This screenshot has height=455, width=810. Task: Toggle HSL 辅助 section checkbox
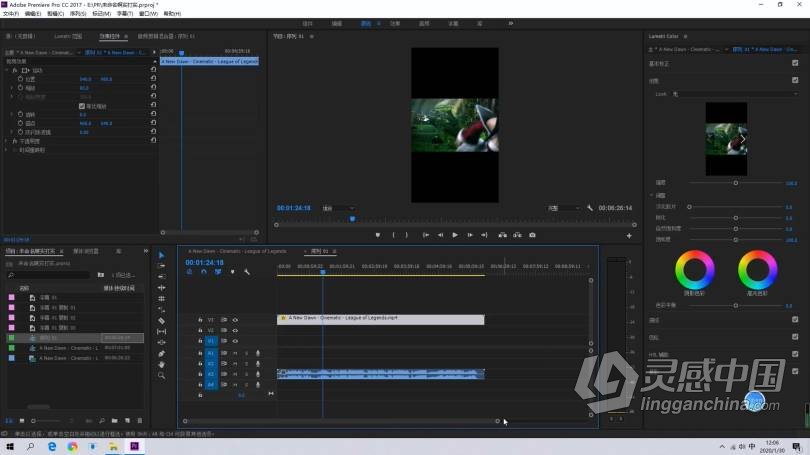click(795, 354)
